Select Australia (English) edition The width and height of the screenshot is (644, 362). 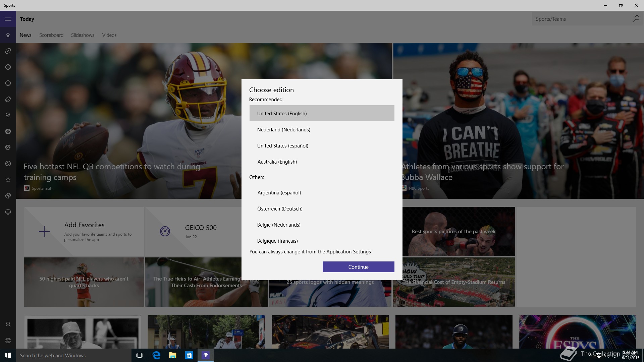[322, 162]
